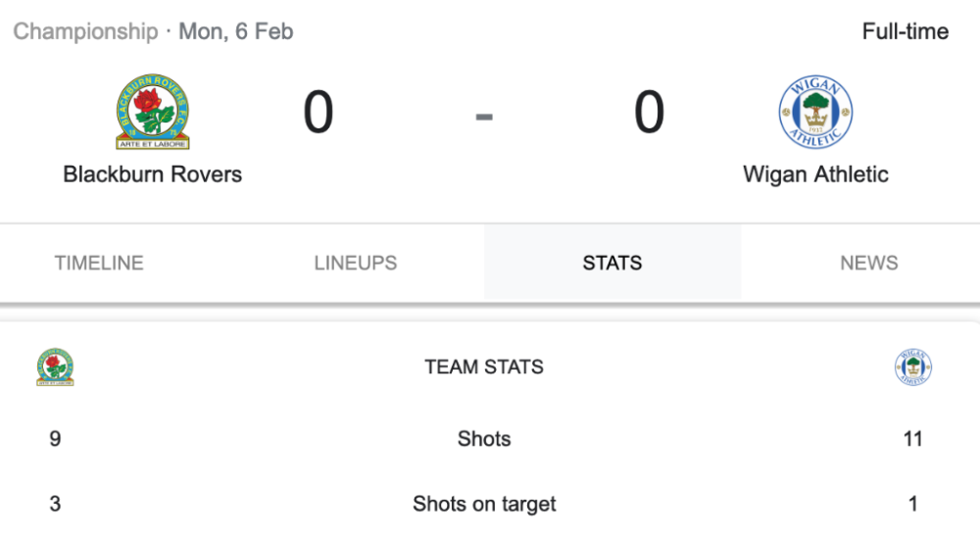Click Wigan's score of 0
Viewport: 980px width, 541px height.
649,112
